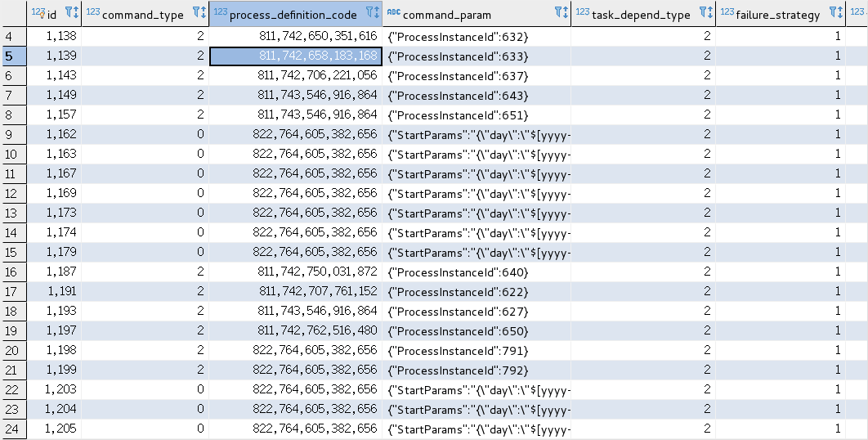This screenshot has height=440, width=868.
Task: Click id cell 1,149
Action: point(54,95)
